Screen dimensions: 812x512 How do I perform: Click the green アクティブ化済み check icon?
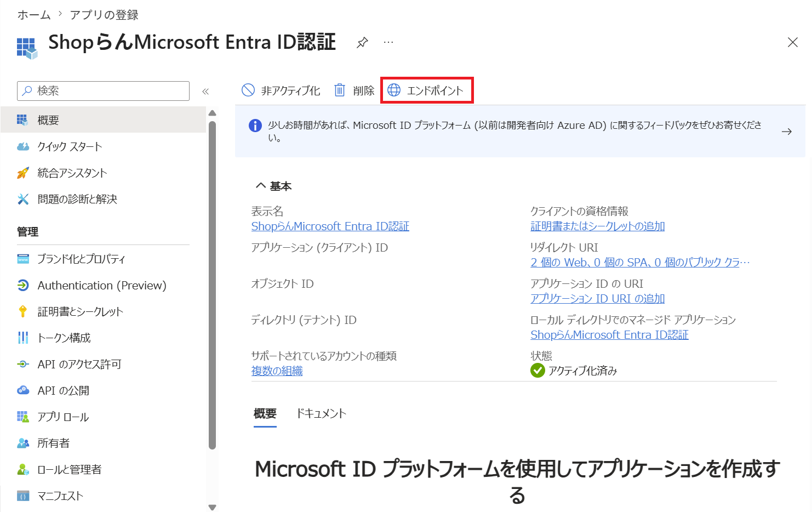537,371
